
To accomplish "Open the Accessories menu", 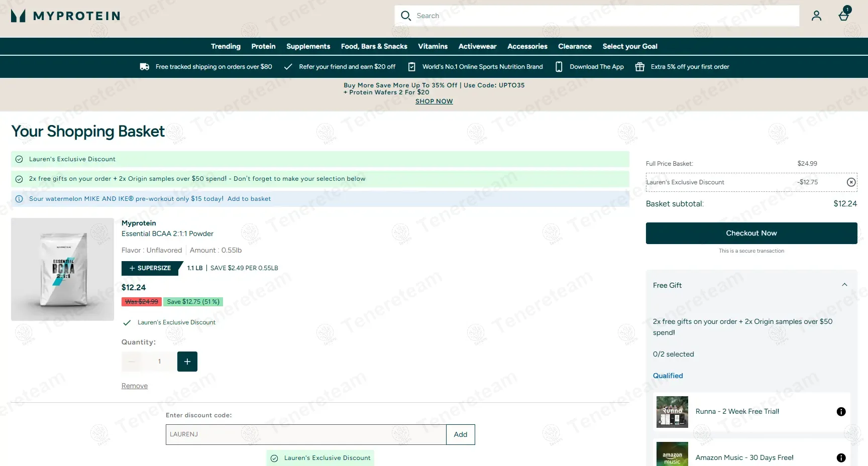I will [x=527, y=46].
